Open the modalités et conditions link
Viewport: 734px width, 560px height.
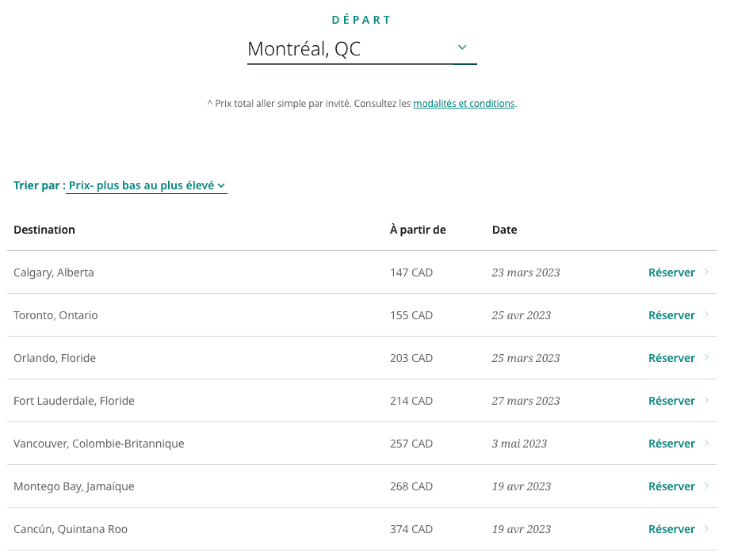(x=464, y=104)
